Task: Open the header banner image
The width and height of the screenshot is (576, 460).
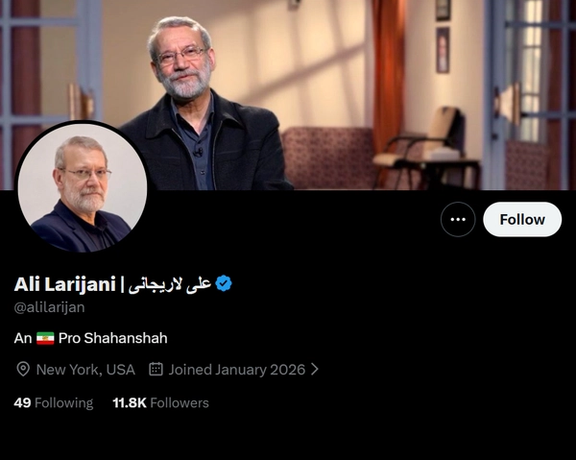Action: point(288,95)
